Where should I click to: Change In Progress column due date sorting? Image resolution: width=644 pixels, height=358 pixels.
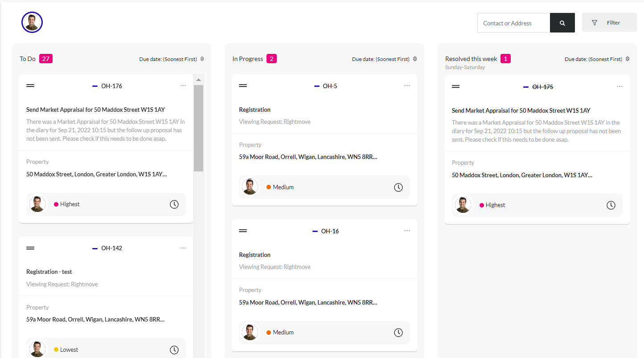point(385,59)
